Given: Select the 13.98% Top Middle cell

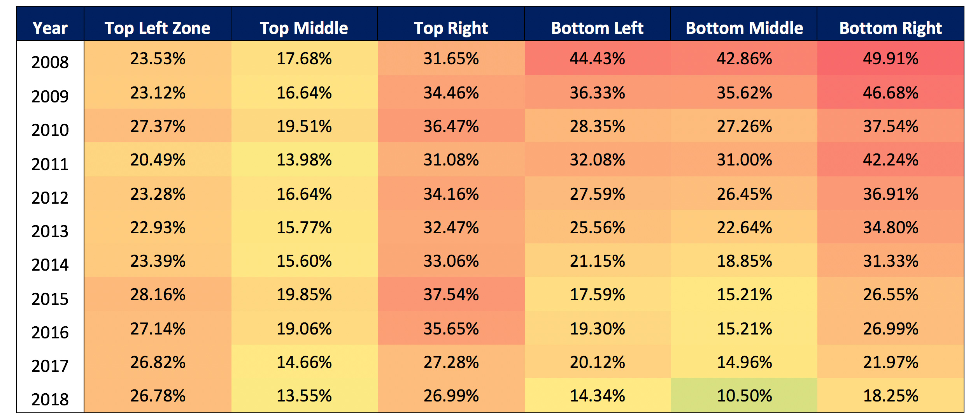Looking at the screenshot, I should (x=304, y=160).
